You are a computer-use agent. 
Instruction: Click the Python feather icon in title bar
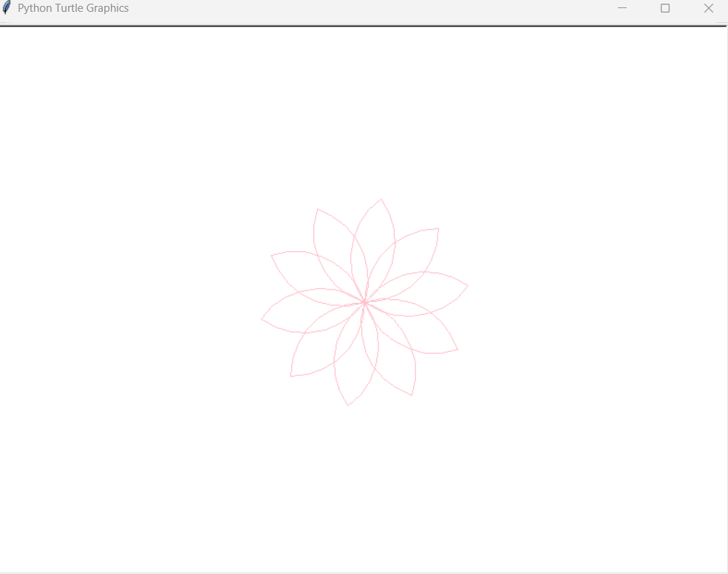tap(6, 8)
